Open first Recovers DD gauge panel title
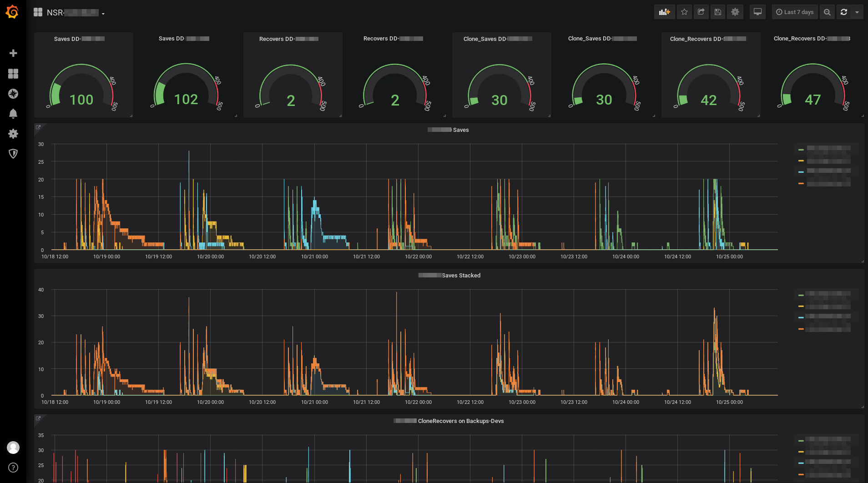The width and height of the screenshot is (868, 483). [289, 39]
